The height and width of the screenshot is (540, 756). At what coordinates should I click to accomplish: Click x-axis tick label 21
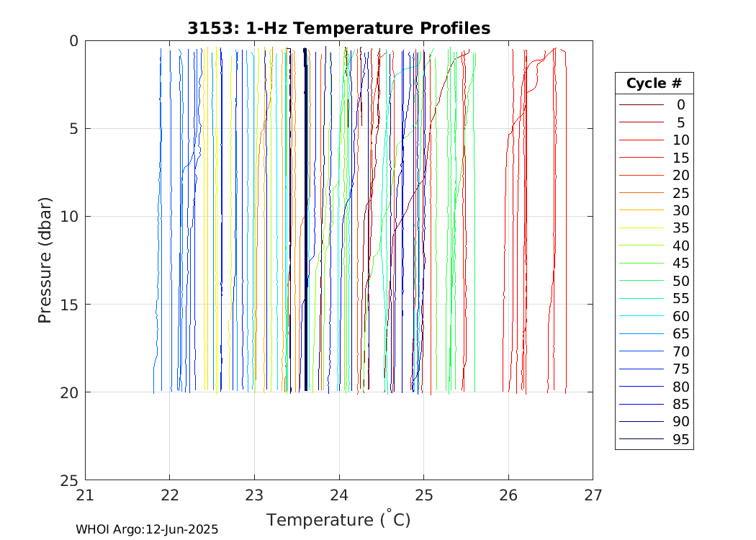click(86, 495)
